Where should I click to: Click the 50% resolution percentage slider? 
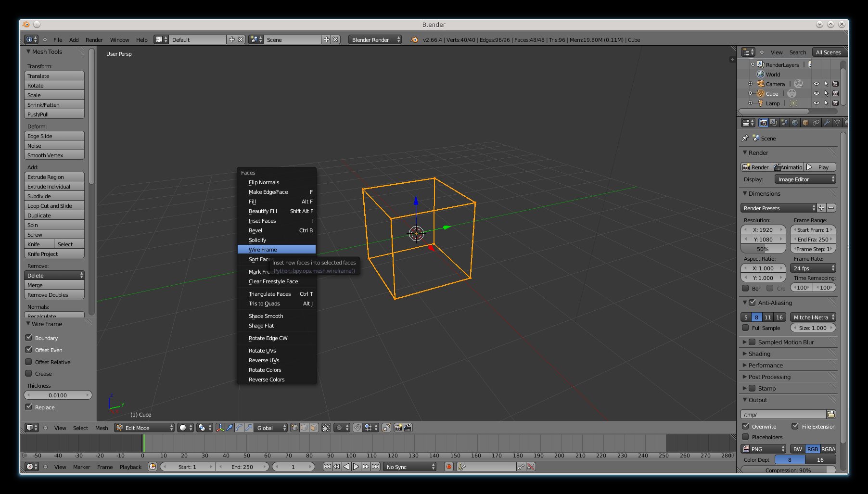coord(763,249)
